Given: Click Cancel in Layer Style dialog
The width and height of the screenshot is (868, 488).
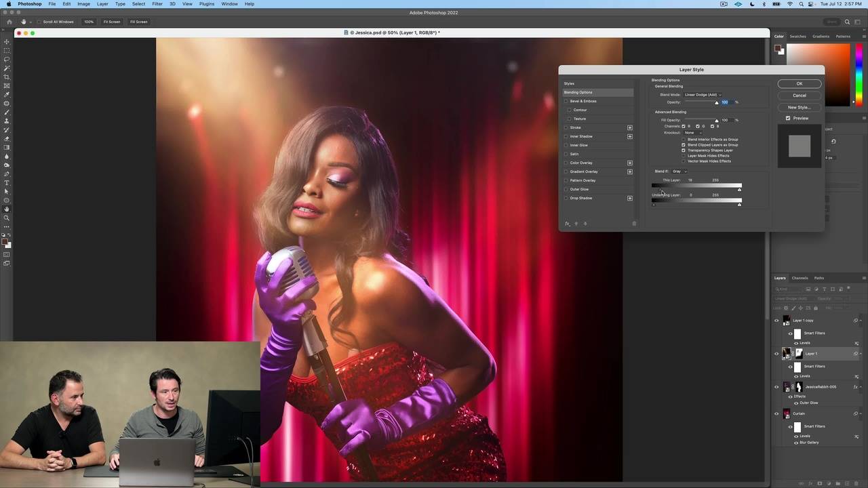Looking at the screenshot, I should pos(800,96).
